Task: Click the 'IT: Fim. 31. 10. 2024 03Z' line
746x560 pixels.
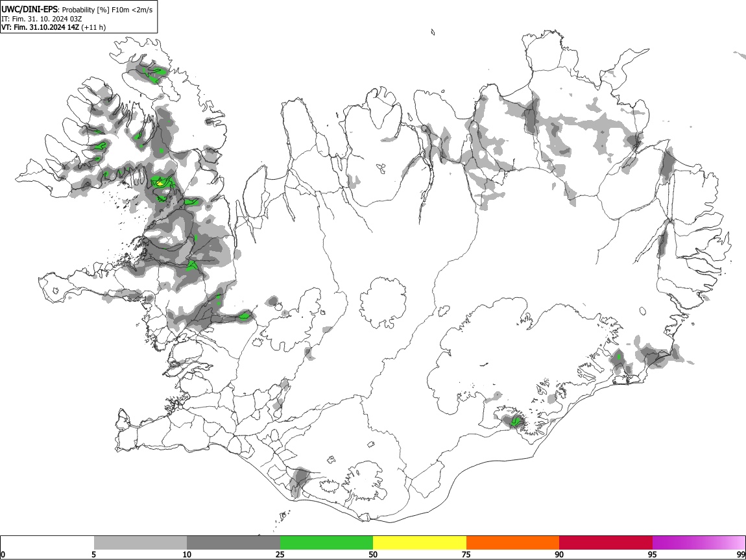Action: (x=42, y=19)
